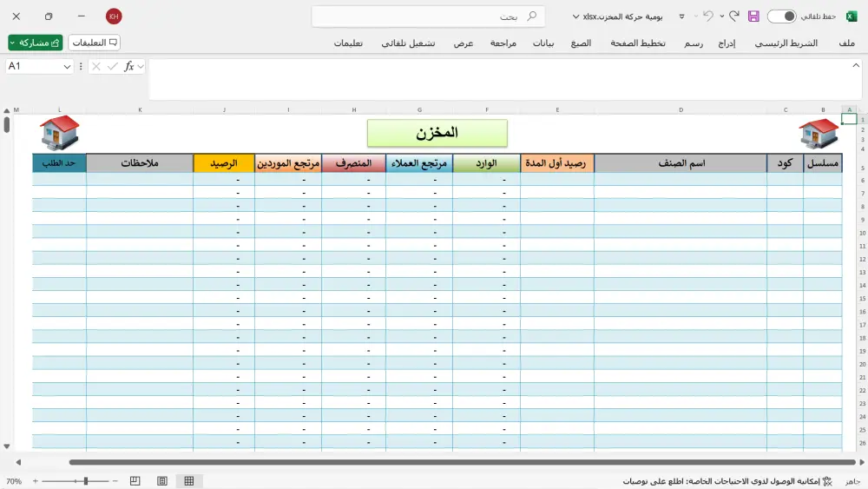Screen dimensions: 868x489
Task: Toggle the AutoSave switch
Action: pyautogui.click(x=782, y=17)
